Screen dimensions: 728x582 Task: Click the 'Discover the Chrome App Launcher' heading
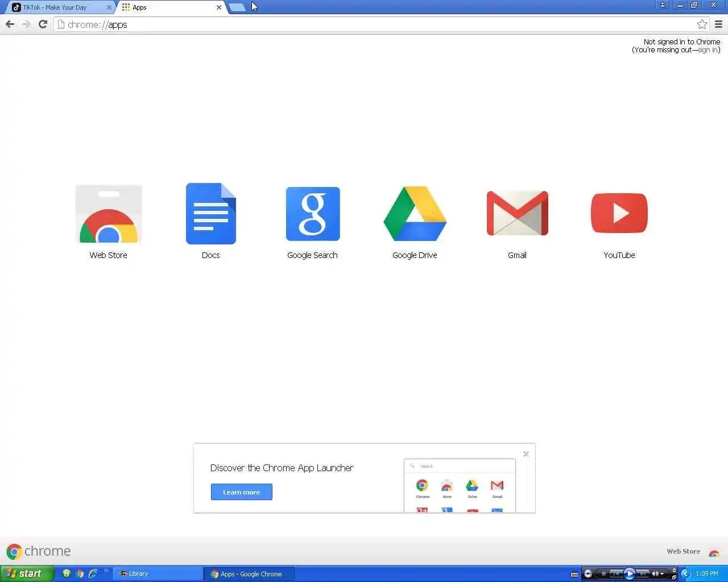282,468
